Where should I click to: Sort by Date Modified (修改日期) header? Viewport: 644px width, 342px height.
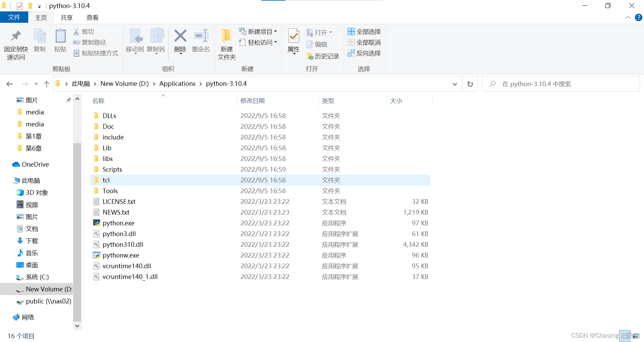click(253, 101)
